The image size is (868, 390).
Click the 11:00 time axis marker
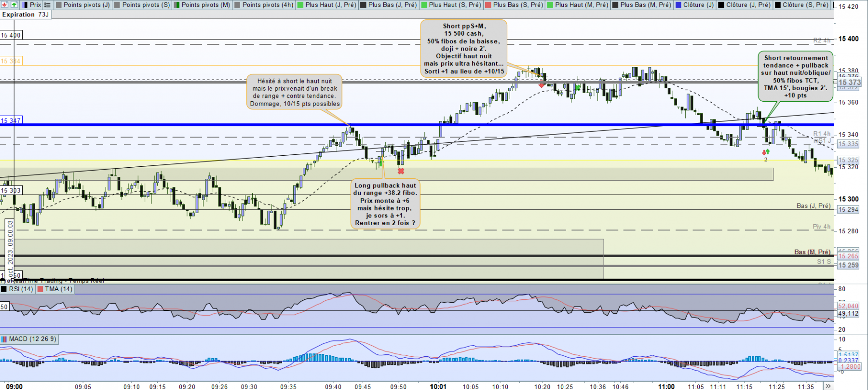coord(666,386)
